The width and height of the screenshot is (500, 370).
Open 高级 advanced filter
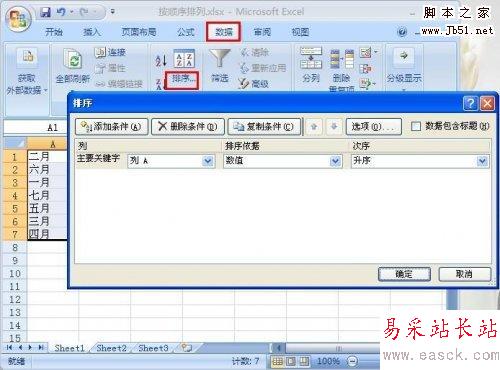point(254,84)
